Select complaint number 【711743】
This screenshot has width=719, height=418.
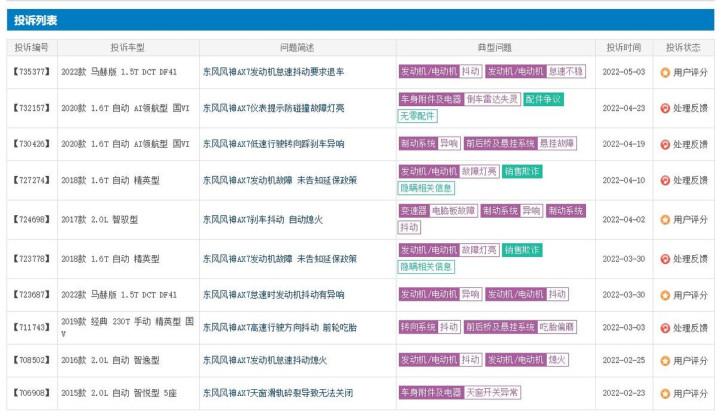pyautogui.click(x=31, y=328)
